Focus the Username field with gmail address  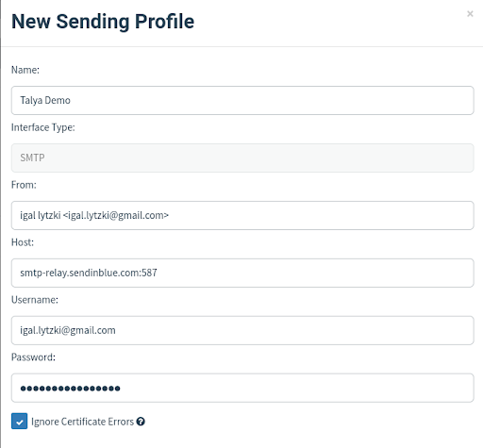[242, 330]
